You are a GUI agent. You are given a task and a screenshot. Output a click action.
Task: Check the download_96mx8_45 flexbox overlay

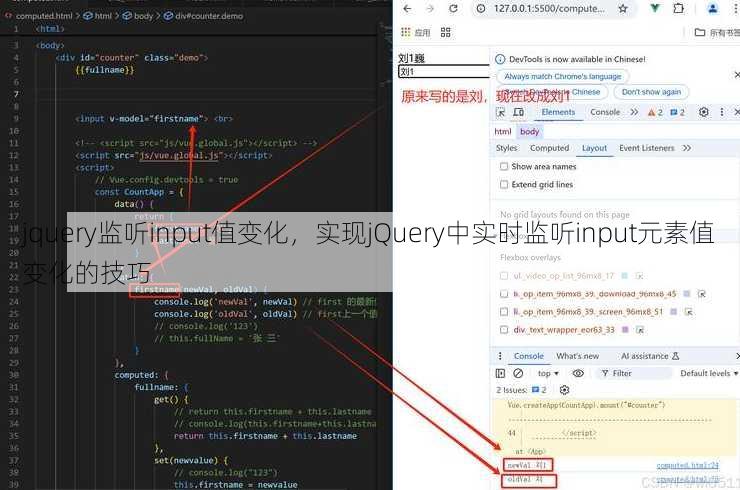coord(504,294)
